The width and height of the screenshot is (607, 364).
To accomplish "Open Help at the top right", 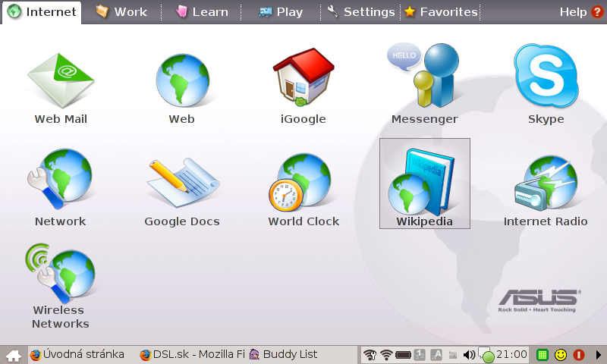I will click(581, 12).
